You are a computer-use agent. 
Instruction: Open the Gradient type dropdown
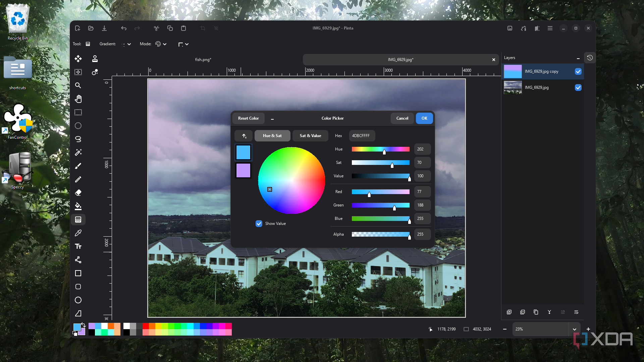(x=126, y=44)
